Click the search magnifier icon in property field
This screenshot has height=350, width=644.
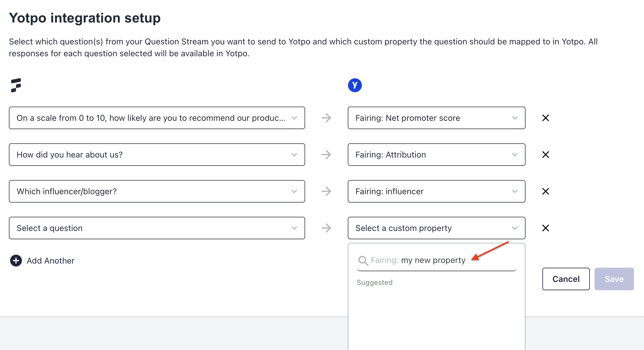coord(363,260)
